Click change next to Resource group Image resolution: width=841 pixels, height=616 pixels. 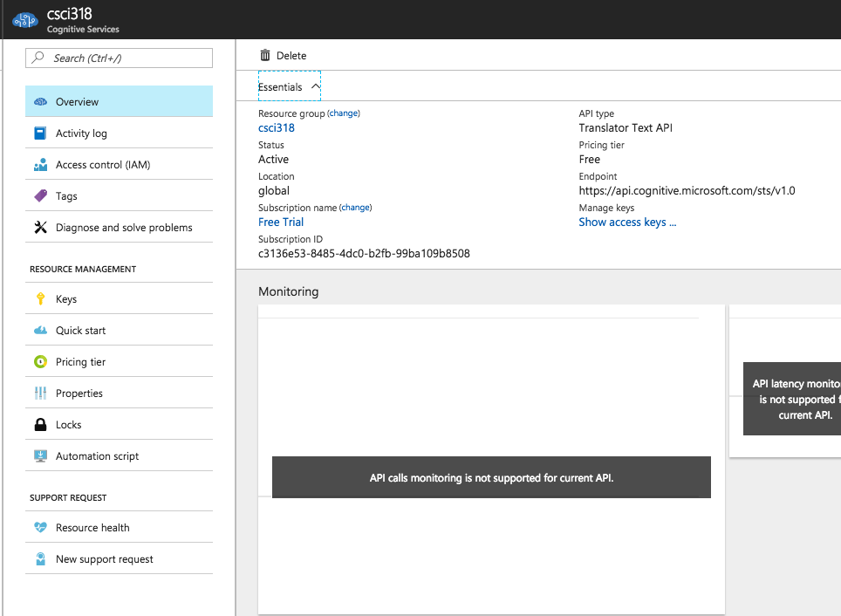pyautogui.click(x=343, y=113)
